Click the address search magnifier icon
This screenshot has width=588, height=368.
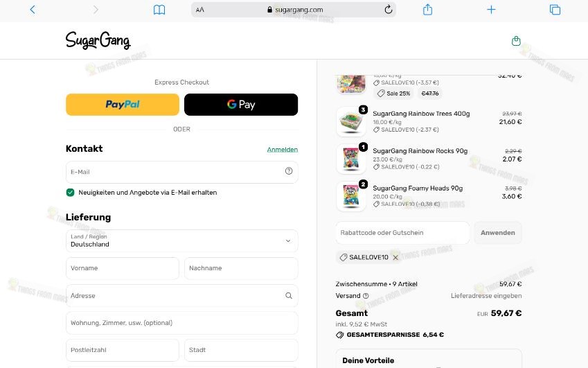(289, 296)
